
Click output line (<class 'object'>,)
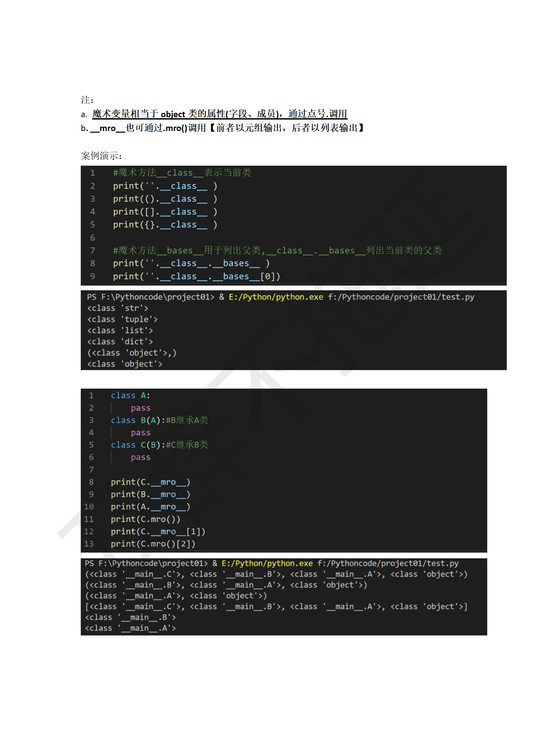coord(132,353)
